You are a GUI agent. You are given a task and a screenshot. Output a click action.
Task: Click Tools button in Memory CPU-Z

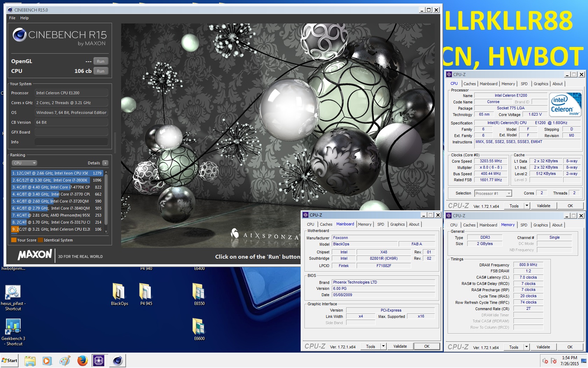coord(514,347)
